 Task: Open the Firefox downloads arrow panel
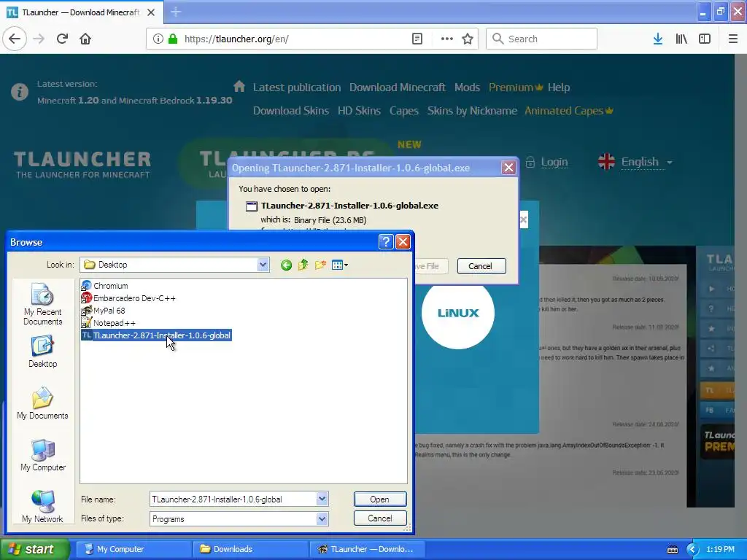tap(658, 39)
